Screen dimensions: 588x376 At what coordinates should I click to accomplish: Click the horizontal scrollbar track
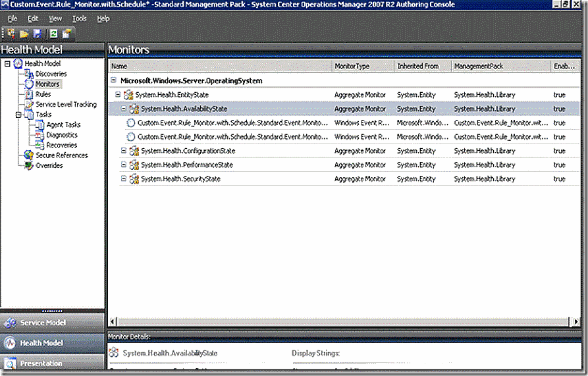[344, 321]
